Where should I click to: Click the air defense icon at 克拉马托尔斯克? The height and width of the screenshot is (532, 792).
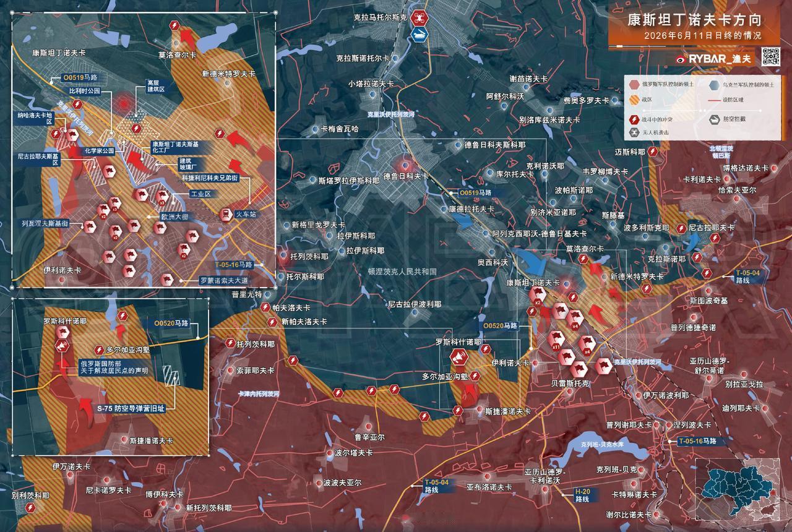[x=418, y=35]
